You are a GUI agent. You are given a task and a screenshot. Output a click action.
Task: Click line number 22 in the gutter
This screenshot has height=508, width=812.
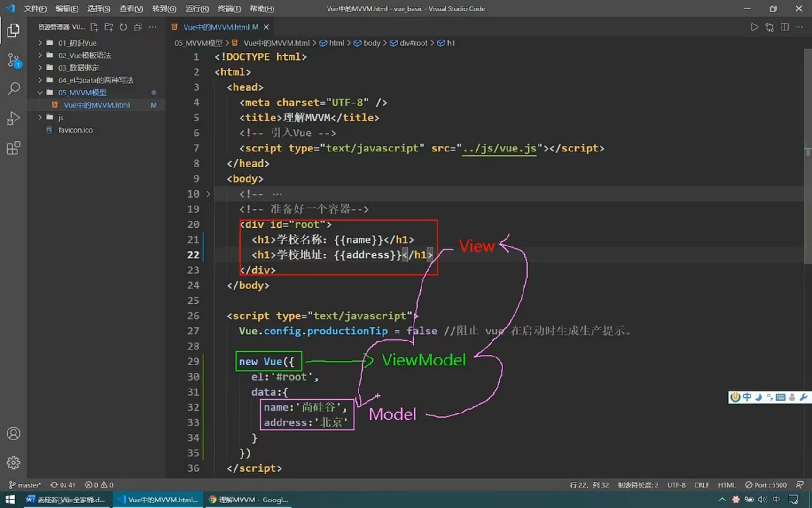click(x=193, y=255)
